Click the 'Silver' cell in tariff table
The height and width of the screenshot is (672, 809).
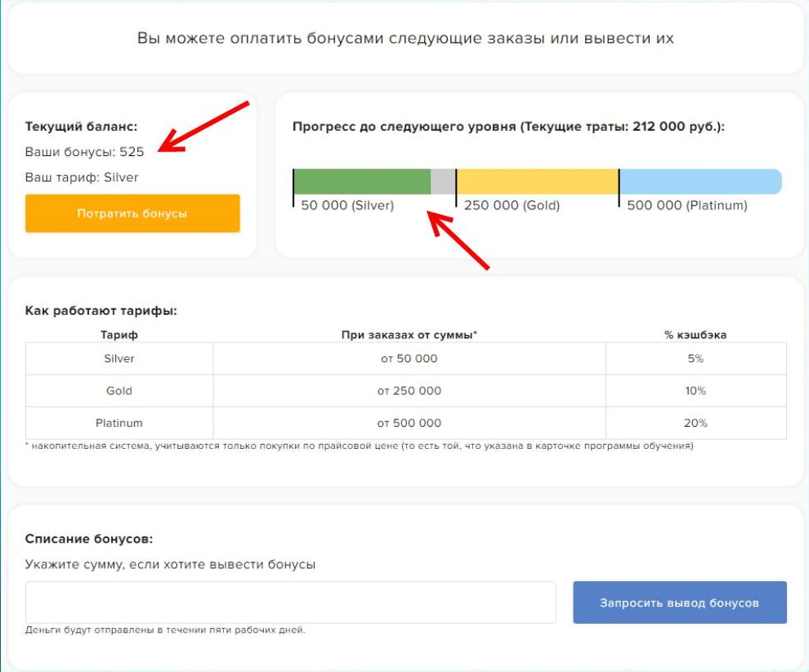[119, 359]
